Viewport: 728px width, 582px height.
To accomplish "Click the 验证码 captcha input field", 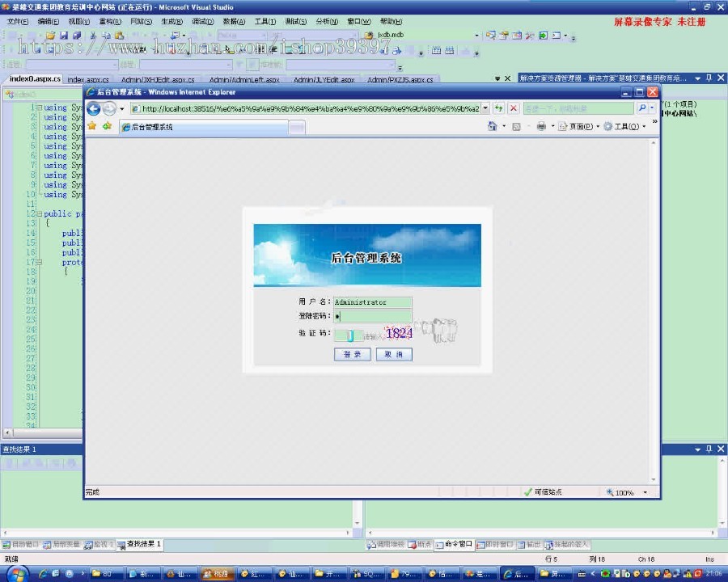I will coord(348,335).
